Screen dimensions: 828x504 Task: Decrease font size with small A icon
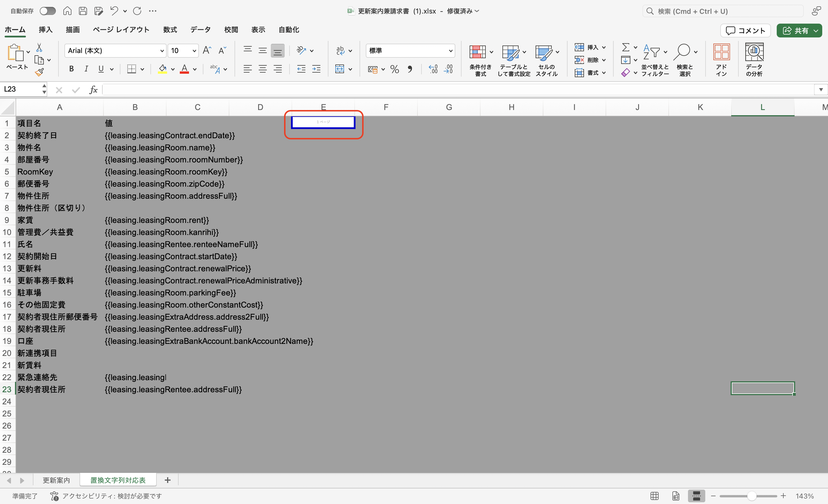click(222, 50)
